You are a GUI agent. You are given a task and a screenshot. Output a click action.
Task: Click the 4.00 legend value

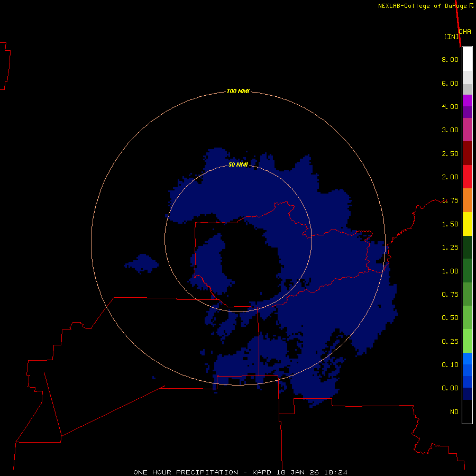coord(450,106)
